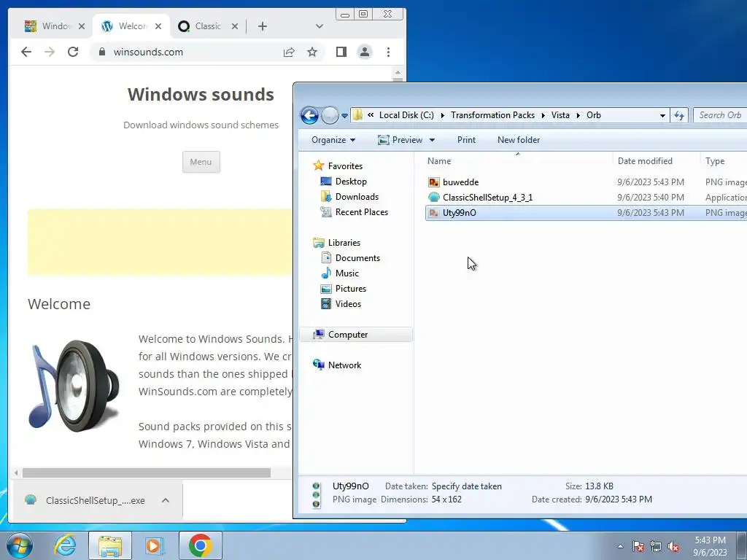Click Explorer back button
This screenshot has height=560, width=747.
point(309,115)
